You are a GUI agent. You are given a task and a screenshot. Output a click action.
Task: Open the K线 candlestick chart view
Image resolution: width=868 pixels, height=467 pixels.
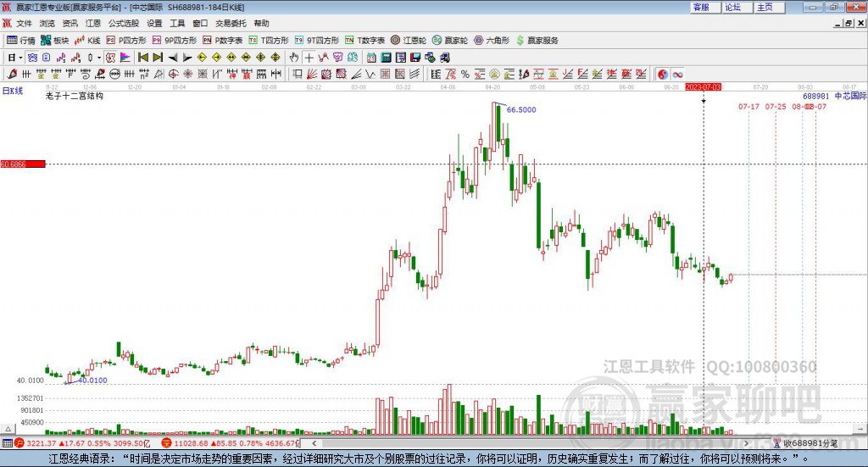tap(87, 41)
